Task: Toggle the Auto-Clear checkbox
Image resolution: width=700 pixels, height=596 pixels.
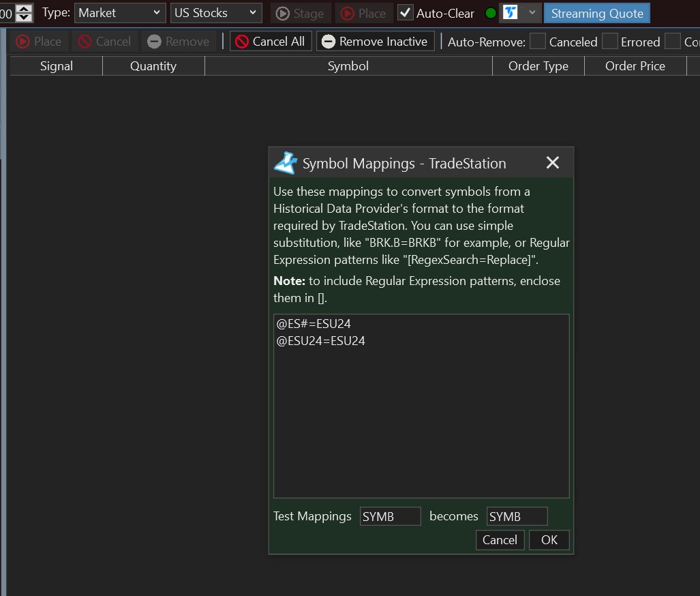Action: 406,13
